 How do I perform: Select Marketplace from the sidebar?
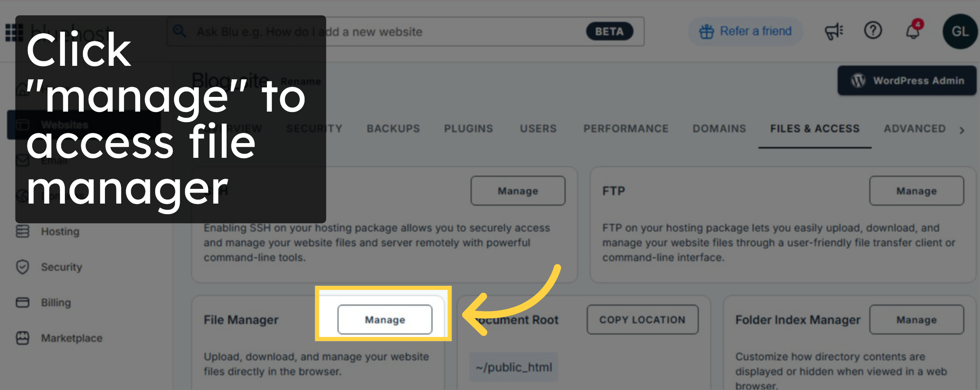click(71, 338)
